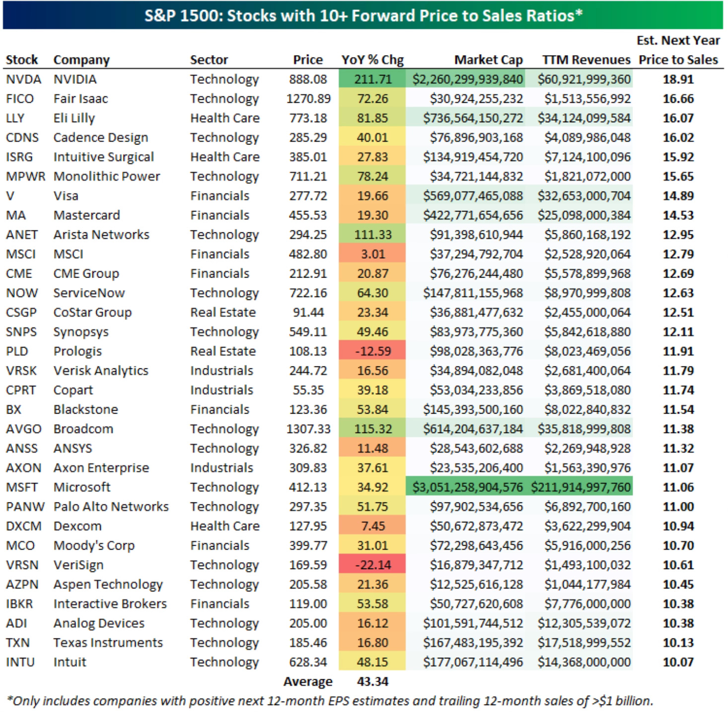Select NVIDIA's YoY change value 211.71
728x712 pixels.
pyautogui.click(x=372, y=79)
